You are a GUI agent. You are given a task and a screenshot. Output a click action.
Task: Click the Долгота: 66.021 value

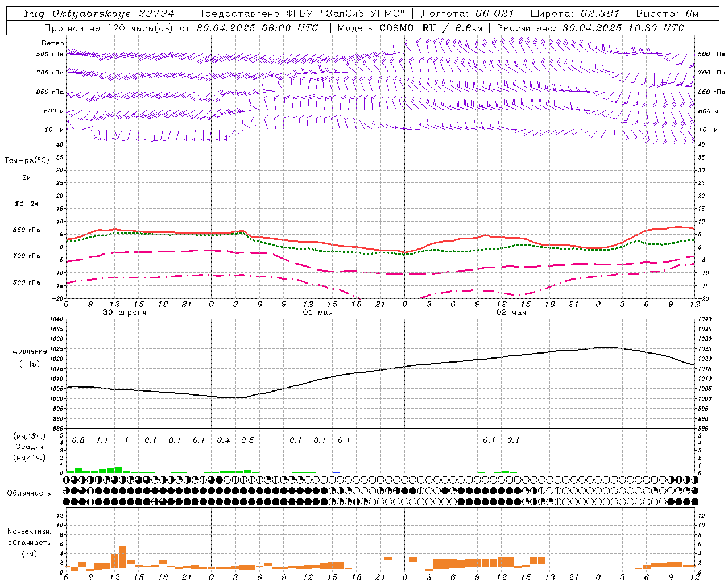pyautogui.click(x=468, y=14)
